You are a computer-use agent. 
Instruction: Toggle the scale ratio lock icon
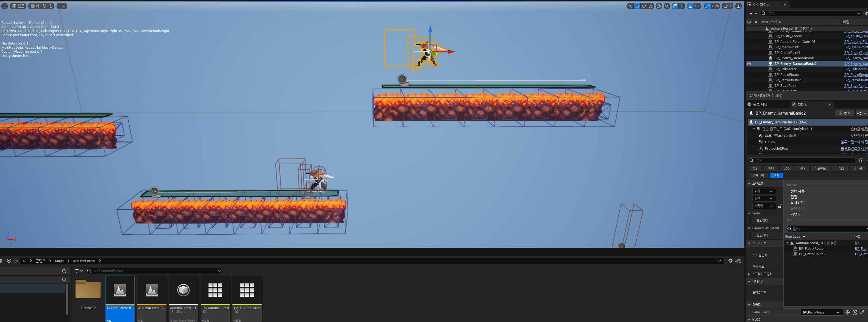tap(780, 206)
